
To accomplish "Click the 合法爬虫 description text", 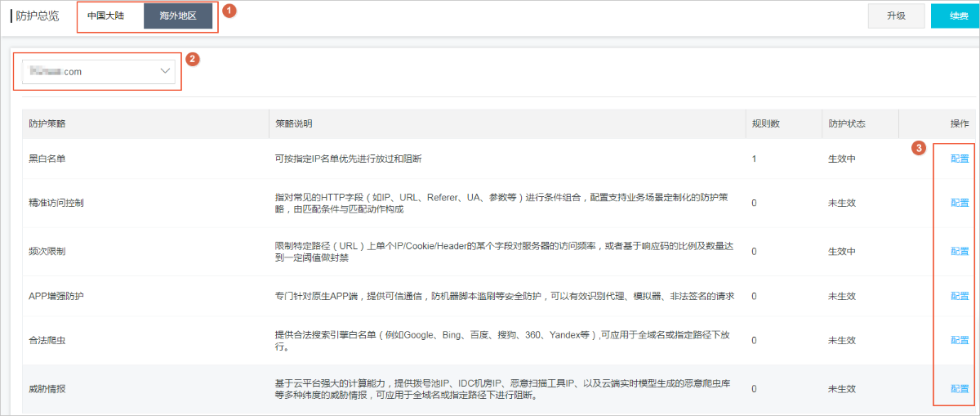I will click(501, 340).
